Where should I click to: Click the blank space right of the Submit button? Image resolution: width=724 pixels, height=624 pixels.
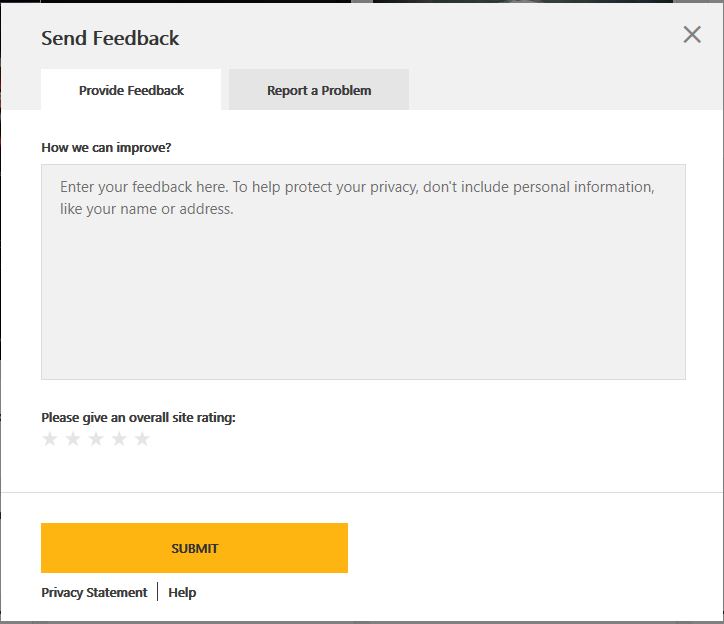pos(531,548)
